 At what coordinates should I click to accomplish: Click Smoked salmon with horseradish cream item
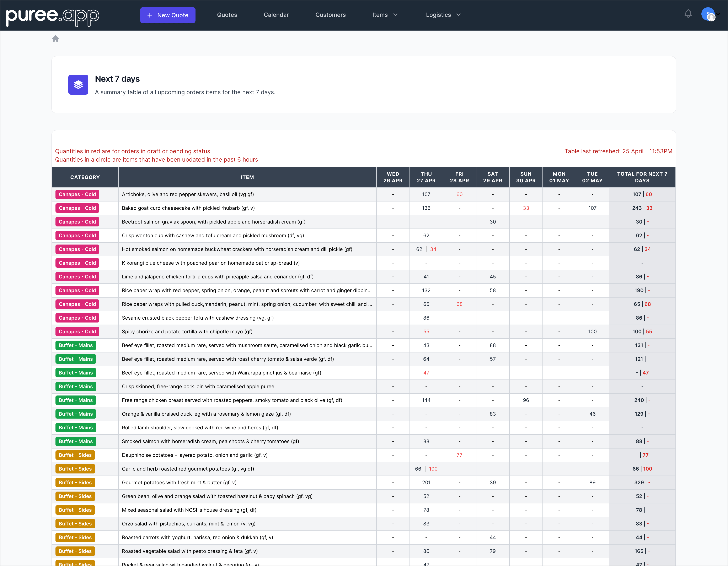[210, 441]
